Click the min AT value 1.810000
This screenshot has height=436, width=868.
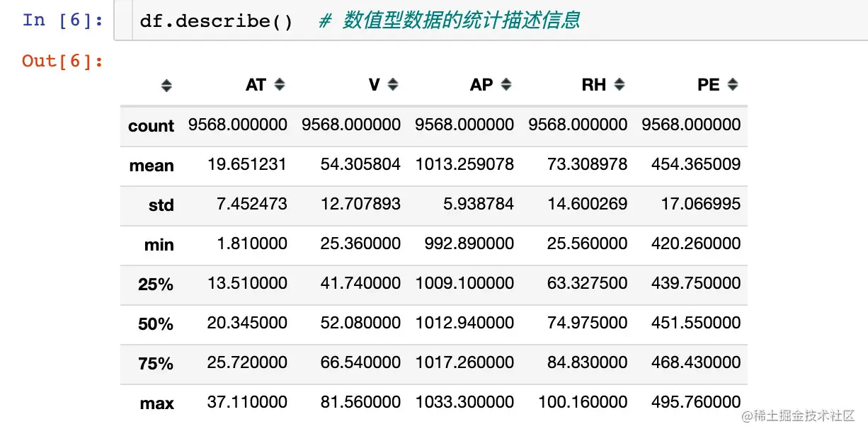click(x=251, y=243)
